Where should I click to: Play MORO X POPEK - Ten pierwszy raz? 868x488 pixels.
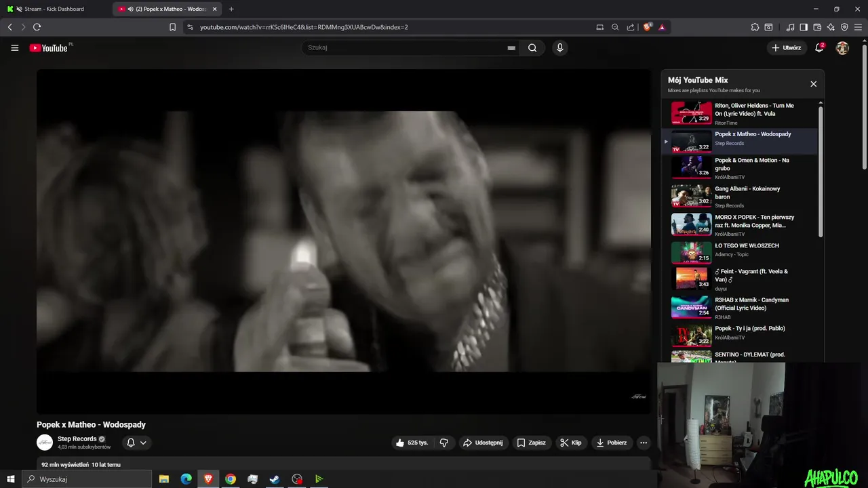[x=739, y=225]
